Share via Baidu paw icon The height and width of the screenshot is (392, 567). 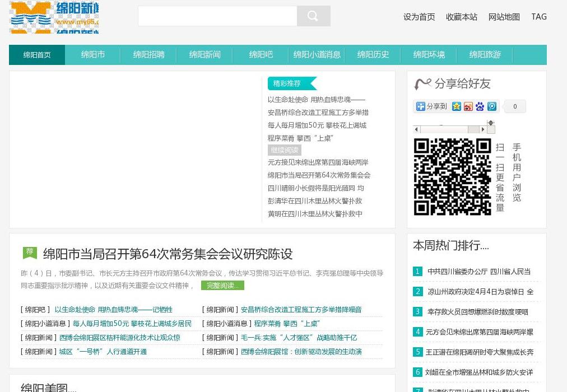point(480,106)
